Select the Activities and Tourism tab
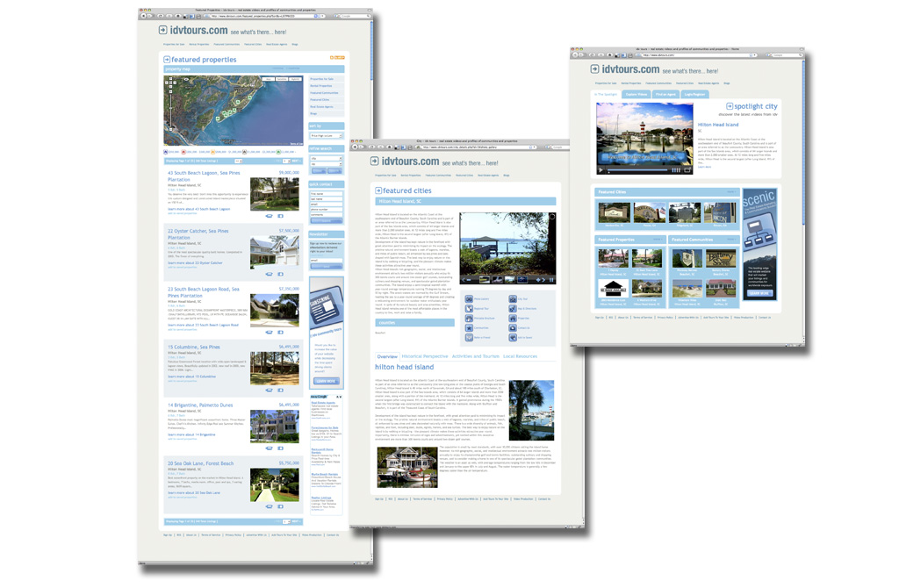This screenshot has height=588, width=899. (475, 356)
